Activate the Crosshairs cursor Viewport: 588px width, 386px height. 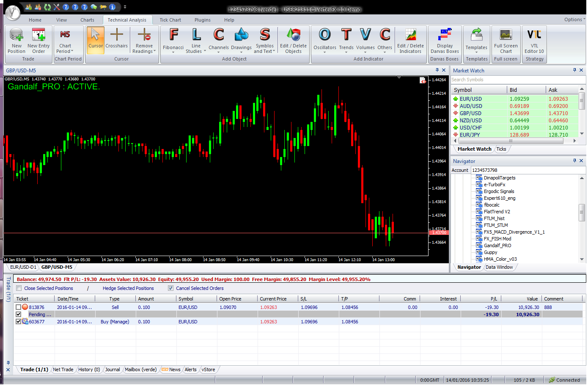pyautogui.click(x=117, y=40)
